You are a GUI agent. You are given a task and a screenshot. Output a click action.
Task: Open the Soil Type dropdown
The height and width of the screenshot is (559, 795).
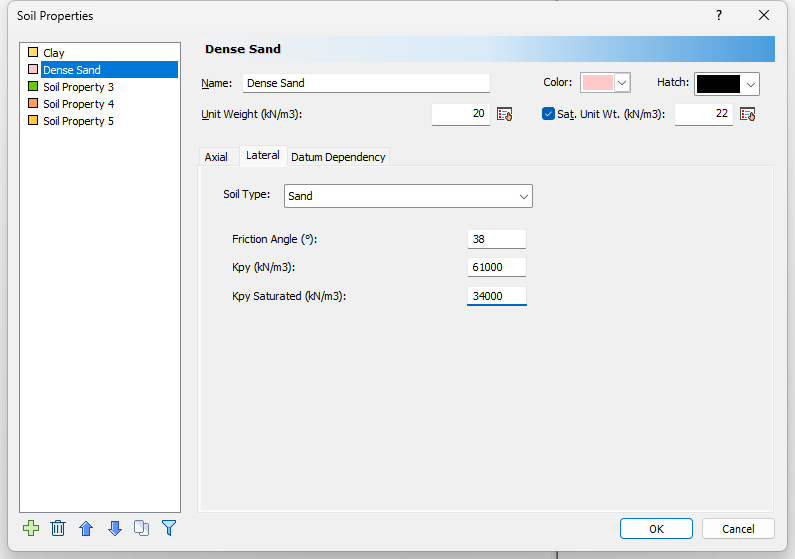coord(408,196)
